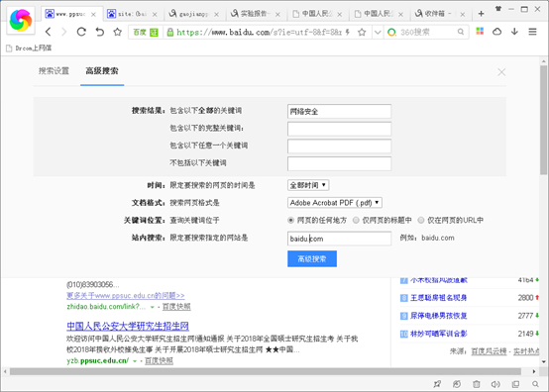Screen dimensions: 549x392
Task: Switch to 高级搜索 tab
Action: pyautogui.click(x=102, y=71)
